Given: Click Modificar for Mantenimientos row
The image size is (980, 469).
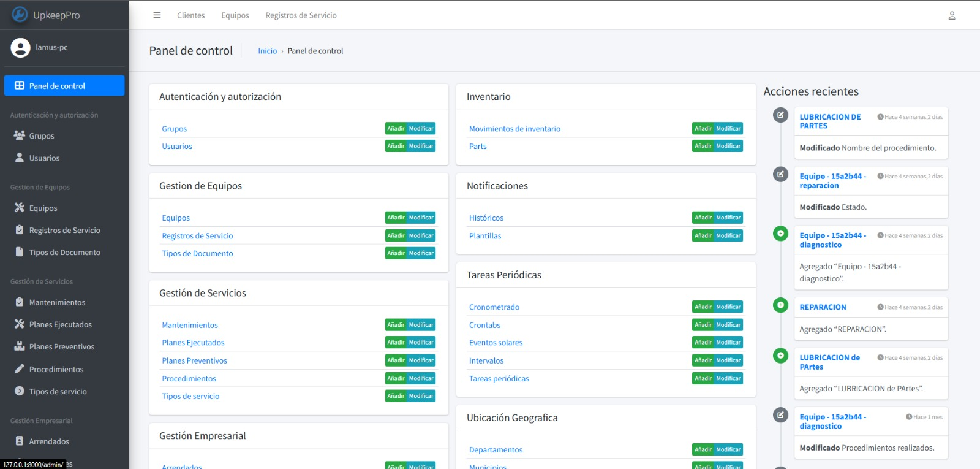Looking at the screenshot, I should [x=421, y=325].
